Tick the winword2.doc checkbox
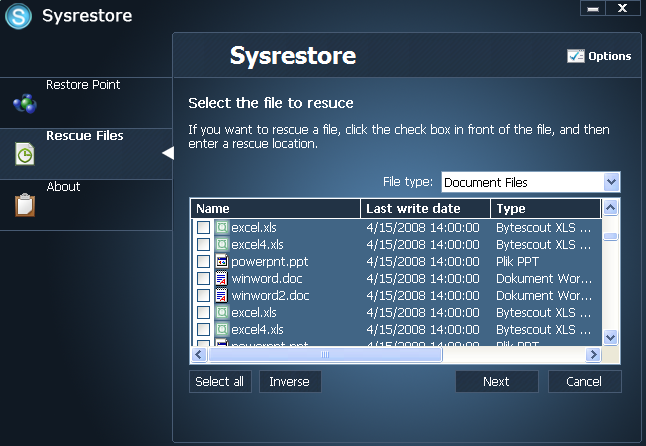The width and height of the screenshot is (646, 446). coord(204,295)
